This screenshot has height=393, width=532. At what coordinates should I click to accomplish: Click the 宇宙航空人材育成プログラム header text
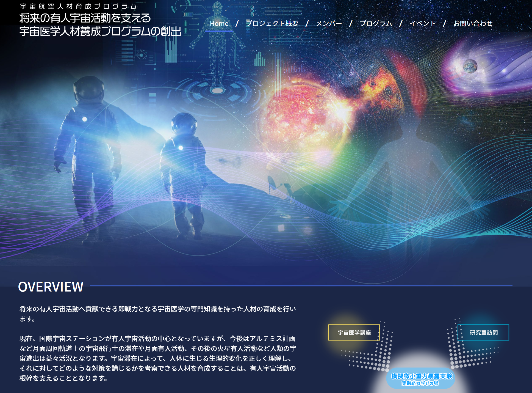pyautogui.click(x=78, y=6)
